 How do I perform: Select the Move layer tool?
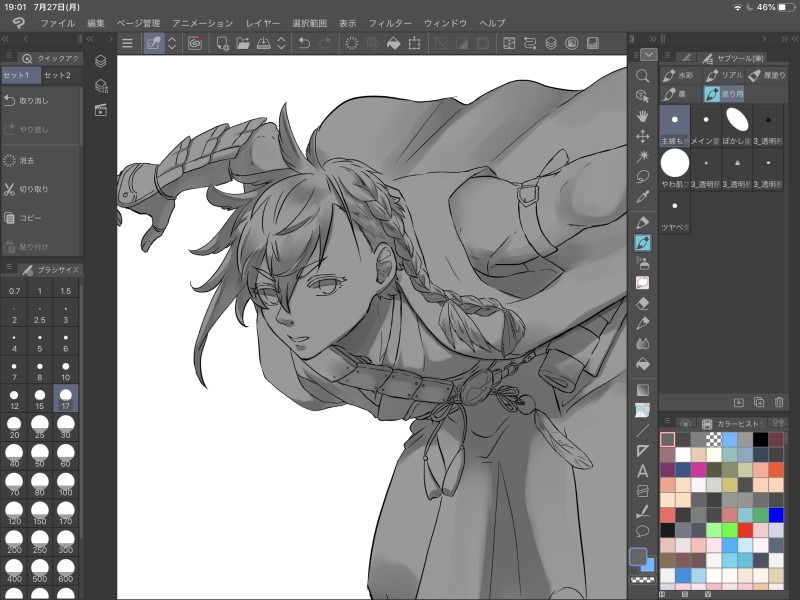pos(642,136)
